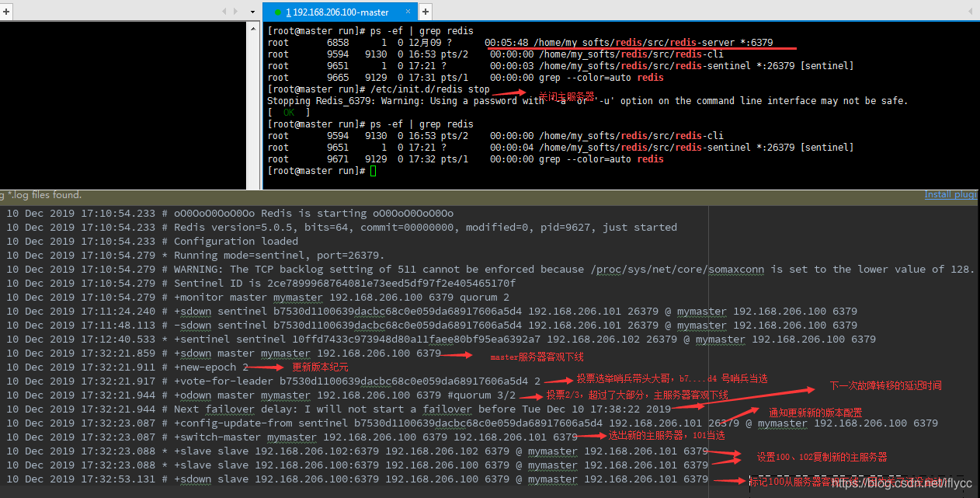Click 'Redis is starting' log line
Image resolution: width=980 pixels, height=498 pixels.
click(x=230, y=213)
